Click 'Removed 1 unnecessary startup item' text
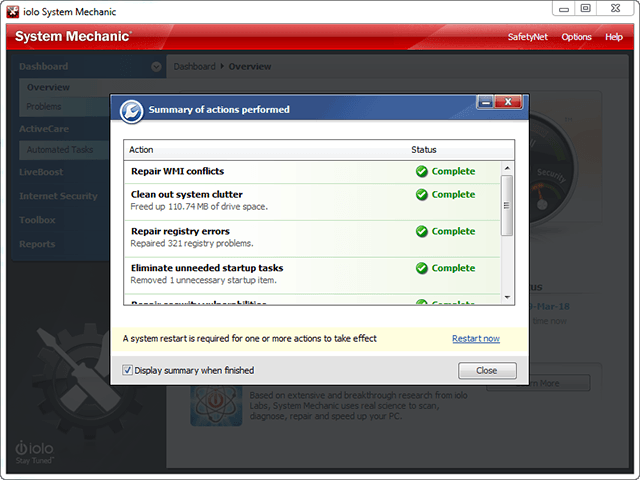 (x=203, y=280)
